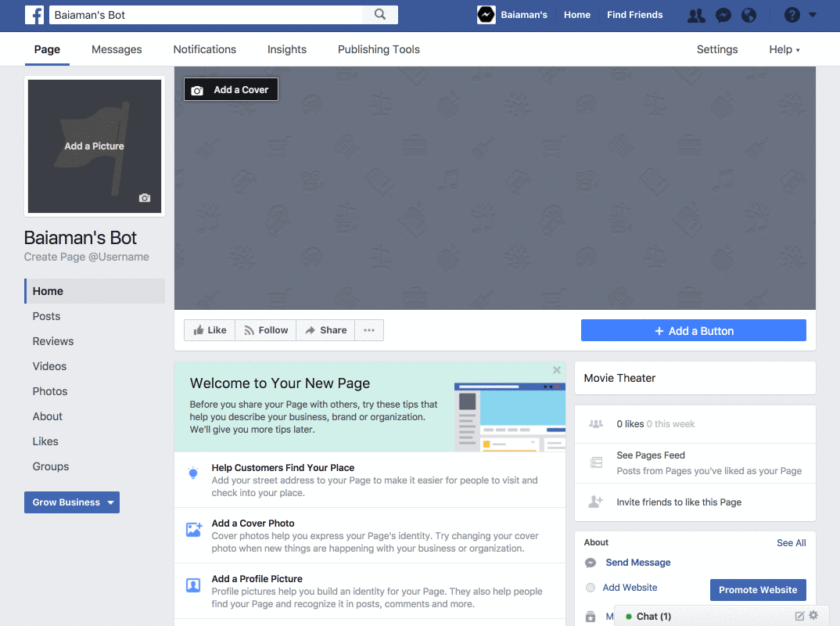The height and width of the screenshot is (626, 840).
Task: Click the 0 likes text
Action: pyautogui.click(x=630, y=424)
